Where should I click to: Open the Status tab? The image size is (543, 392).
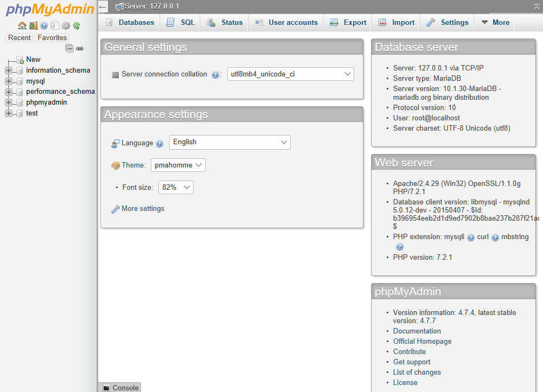pyautogui.click(x=225, y=22)
